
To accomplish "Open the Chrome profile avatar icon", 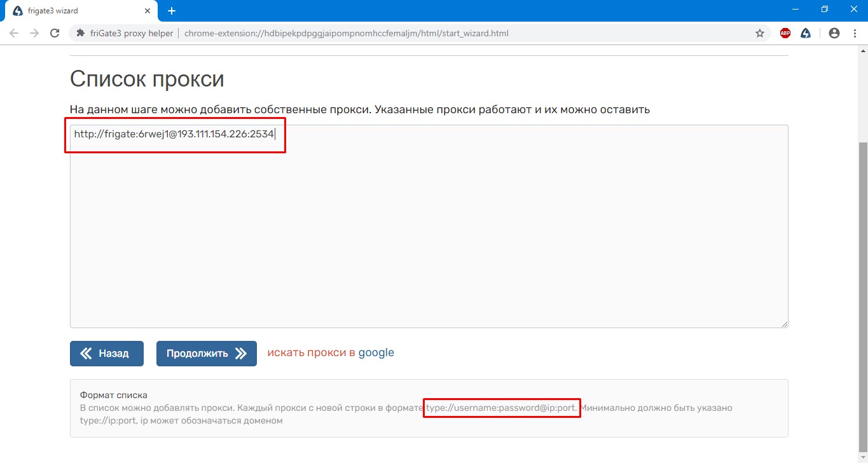I will tap(834, 33).
